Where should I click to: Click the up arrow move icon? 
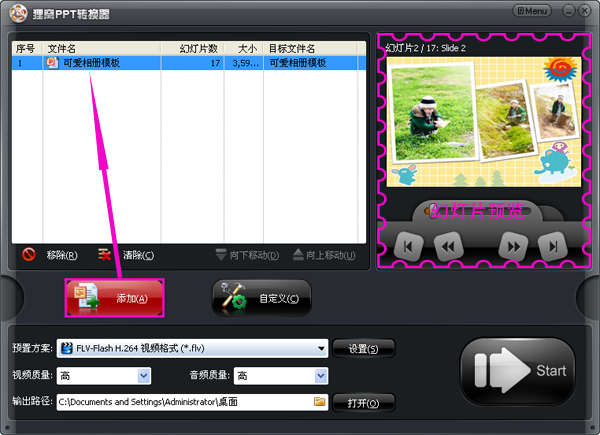298,254
